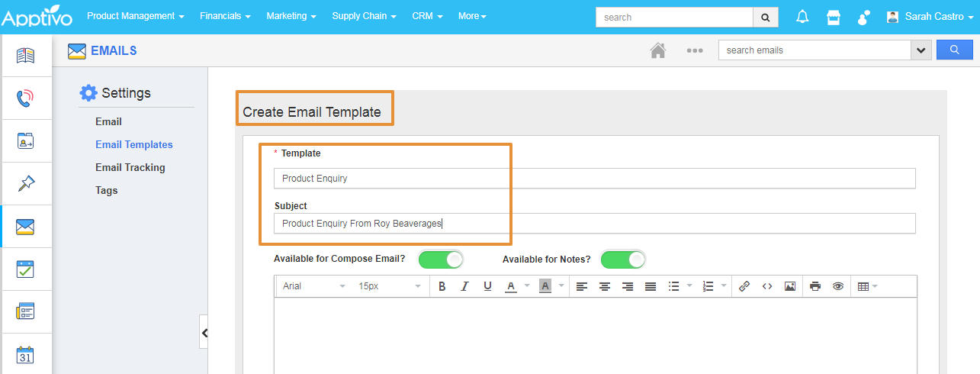The image size is (980, 374).
Task: Insert a bulleted list
Action: pos(673,286)
